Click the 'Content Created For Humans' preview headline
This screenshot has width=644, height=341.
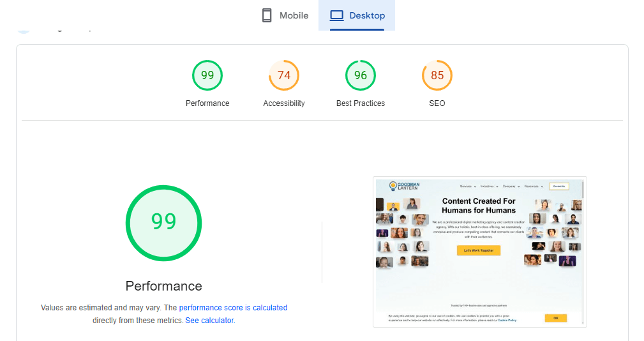click(479, 206)
